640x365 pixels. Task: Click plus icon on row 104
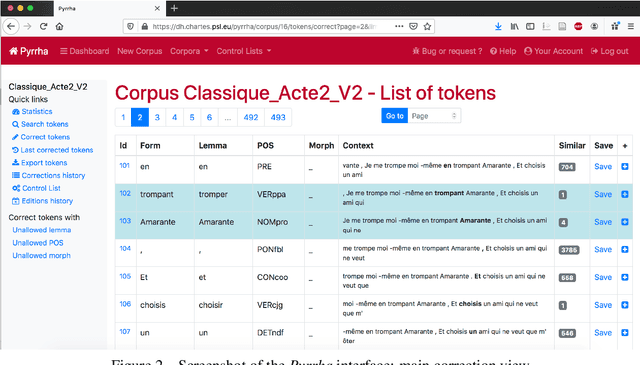[x=625, y=249]
